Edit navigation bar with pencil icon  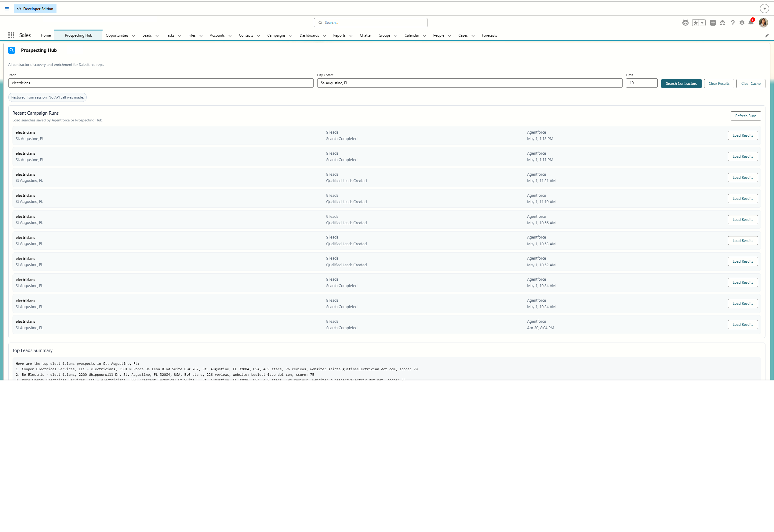click(767, 35)
